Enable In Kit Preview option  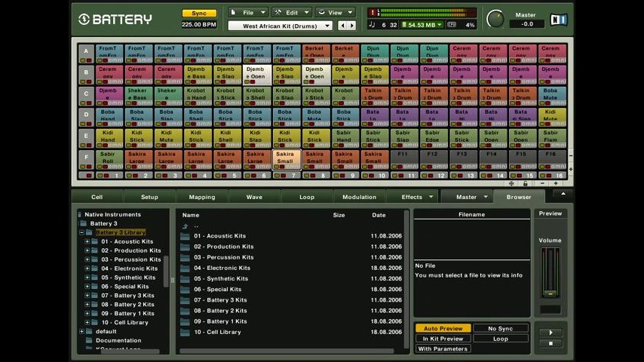click(443, 339)
